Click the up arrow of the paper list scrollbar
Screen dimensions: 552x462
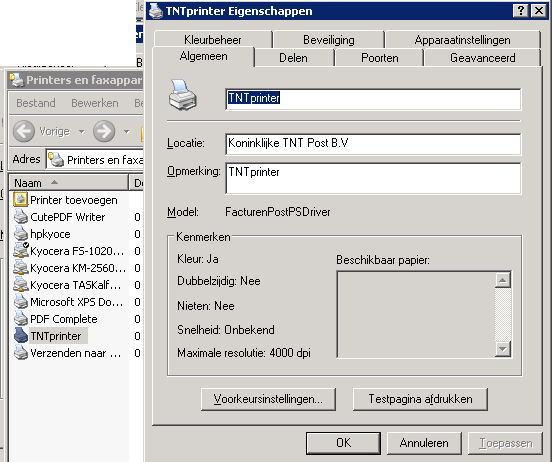[503, 280]
